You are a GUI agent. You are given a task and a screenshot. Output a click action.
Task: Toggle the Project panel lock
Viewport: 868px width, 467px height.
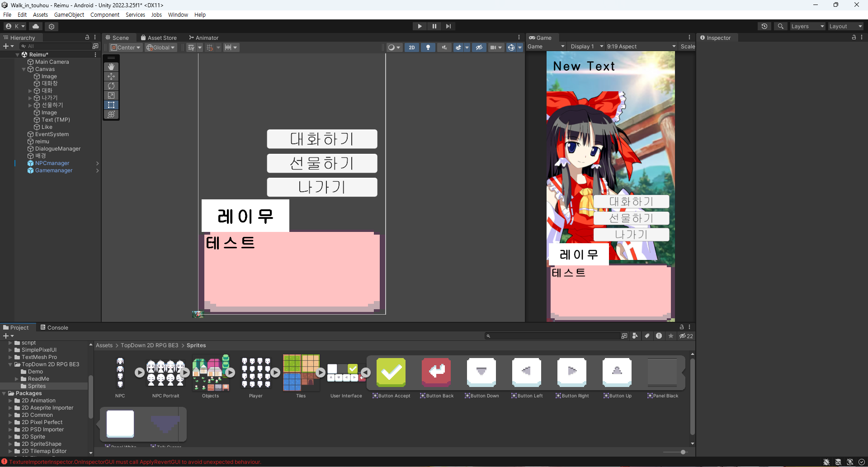[682, 327]
